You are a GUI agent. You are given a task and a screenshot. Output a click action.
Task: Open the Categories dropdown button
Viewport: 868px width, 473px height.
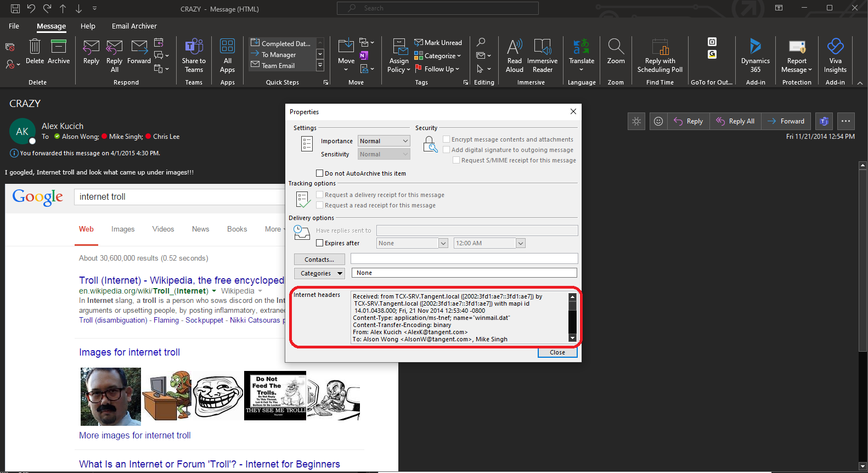pos(319,273)
